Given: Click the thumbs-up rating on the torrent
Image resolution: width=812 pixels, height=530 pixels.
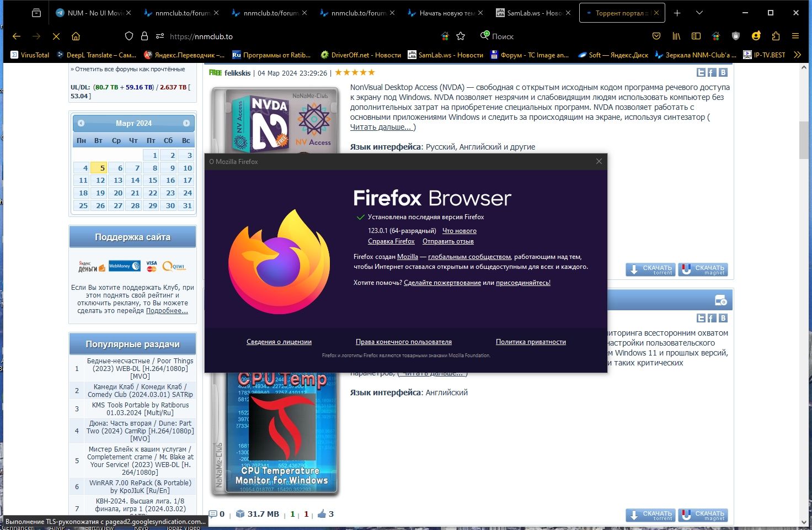Looking at the screenshot, I should 322,513.
